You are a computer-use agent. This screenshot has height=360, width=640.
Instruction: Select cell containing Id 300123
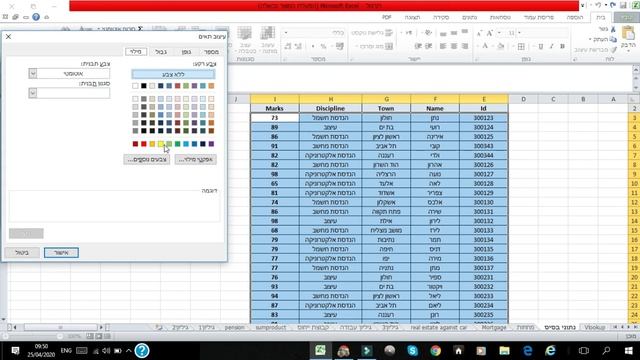coord(484,118)
